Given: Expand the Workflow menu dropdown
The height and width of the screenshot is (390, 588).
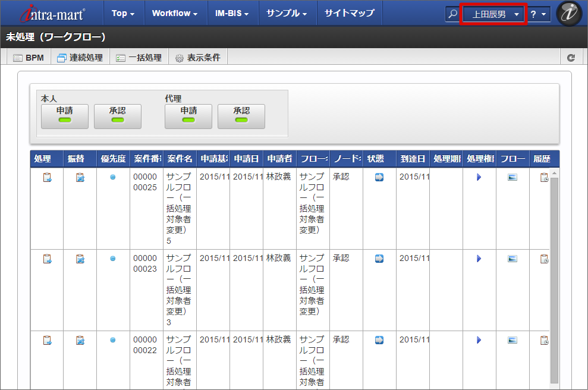Looking at the screenshot, I should coord(174,13).
